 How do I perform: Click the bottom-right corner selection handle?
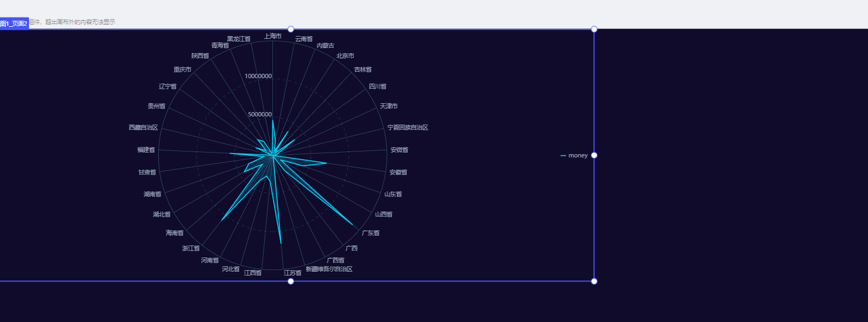click(x=594, y=281)
